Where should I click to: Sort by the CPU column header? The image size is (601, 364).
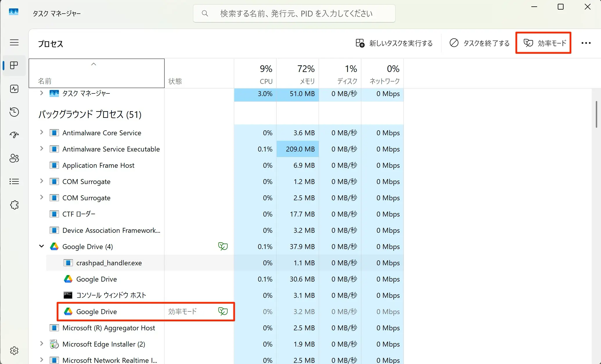click(255, 73)
